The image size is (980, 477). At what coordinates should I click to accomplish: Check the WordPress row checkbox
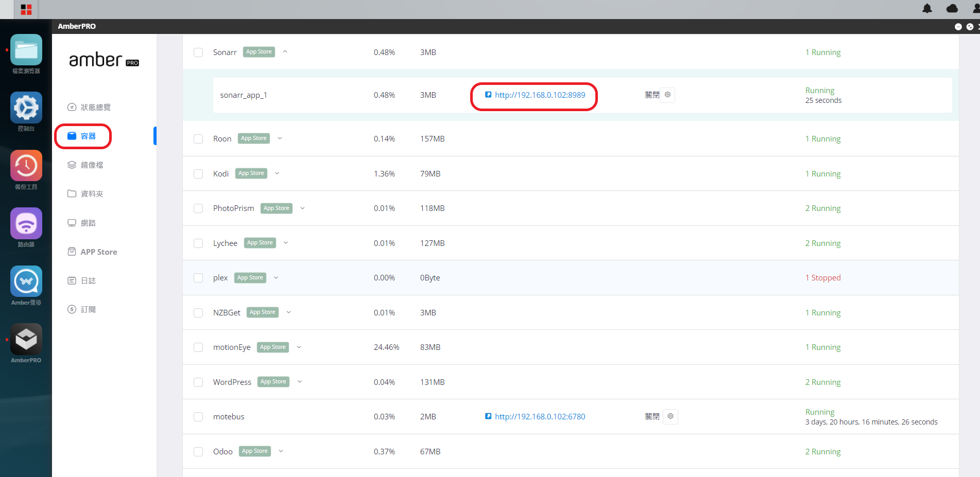pos(198,382)
